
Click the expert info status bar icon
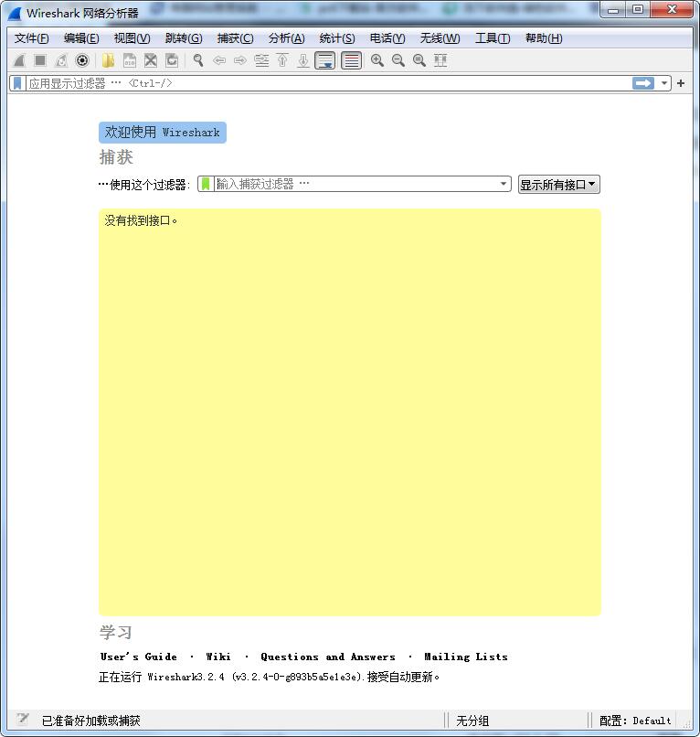[x=23, y=719]
